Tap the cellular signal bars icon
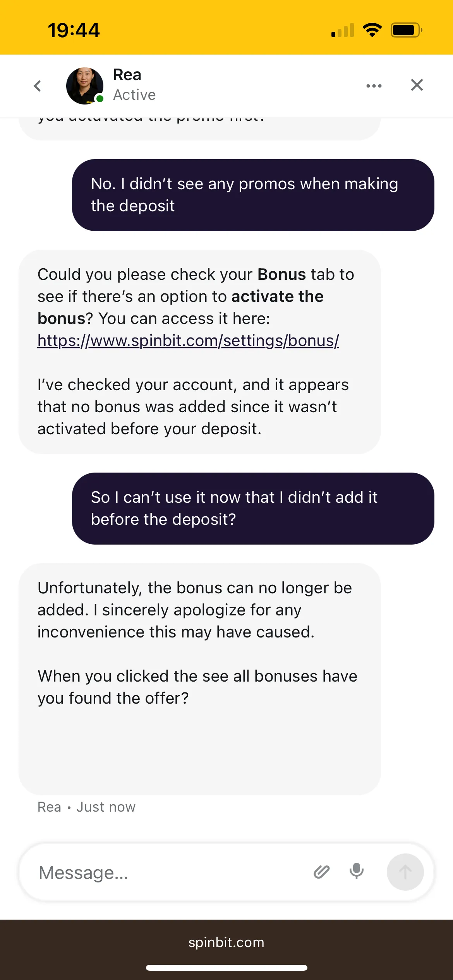 343,31
